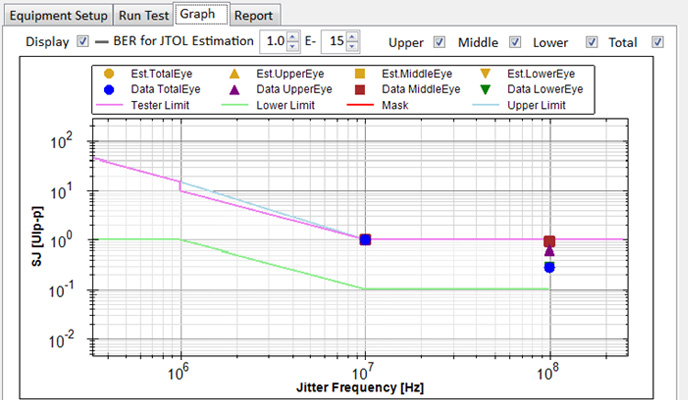Increment the BER exponent value
This screenshot has width=688, height=400.
[x=352, y=37]
